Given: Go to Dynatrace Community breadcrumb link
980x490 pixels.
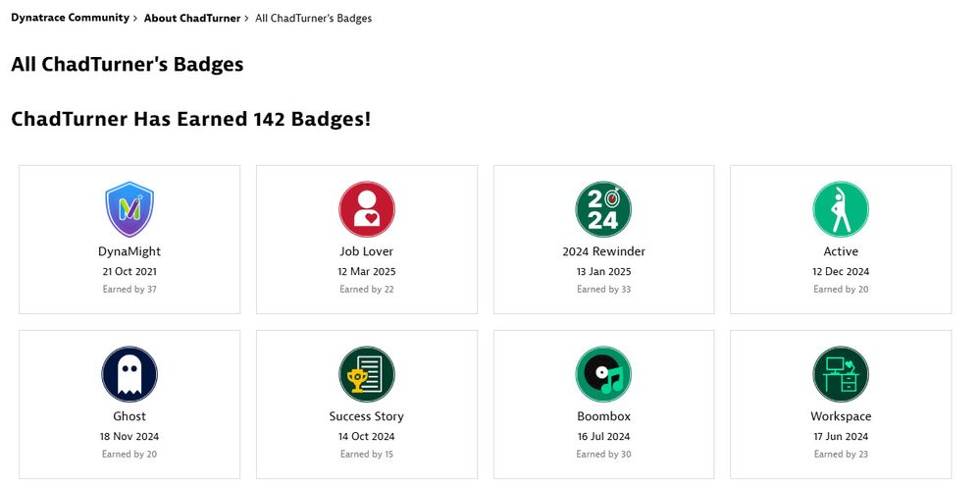Looking at the screenshot, I should point(70,18).
